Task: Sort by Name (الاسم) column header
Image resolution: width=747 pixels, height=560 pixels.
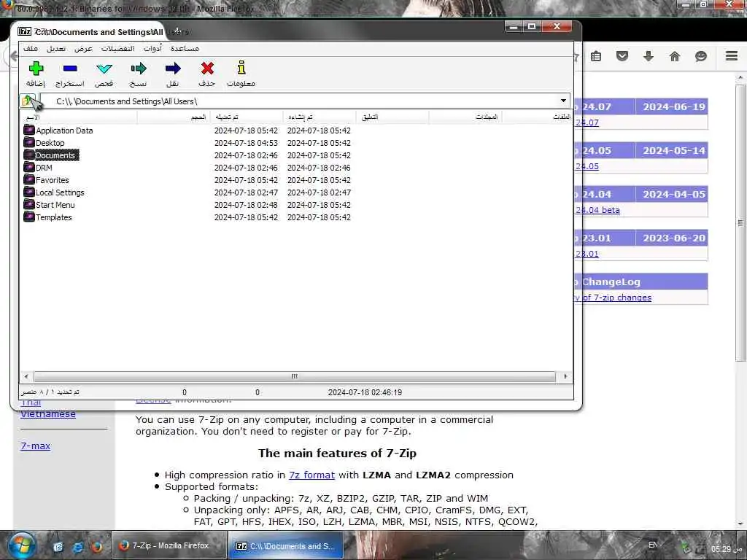Action: (78, 117)
